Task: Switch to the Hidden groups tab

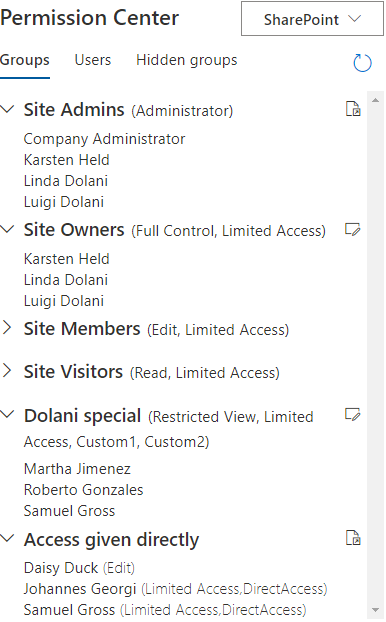Action: [186, 60]
